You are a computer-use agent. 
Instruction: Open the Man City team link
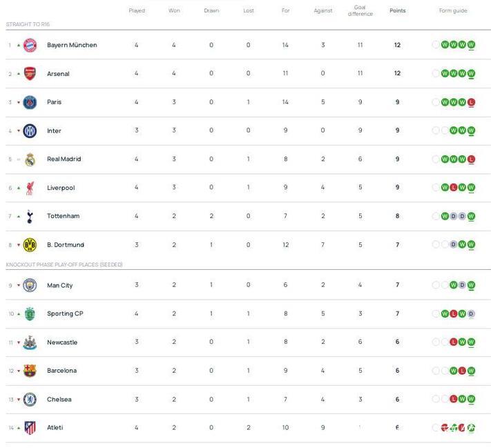tap(59, 285)
